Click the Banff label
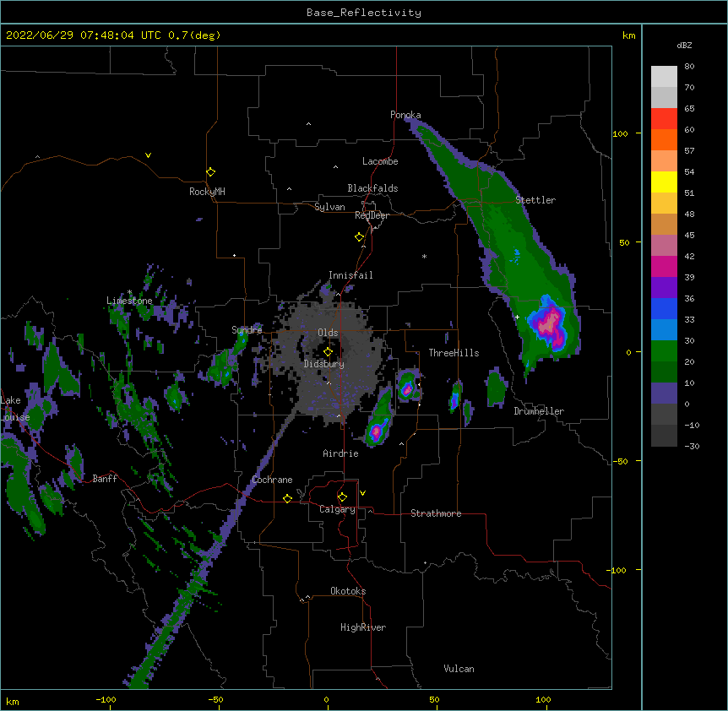Screen dimensions: 728x711 [x=105, y=479]
